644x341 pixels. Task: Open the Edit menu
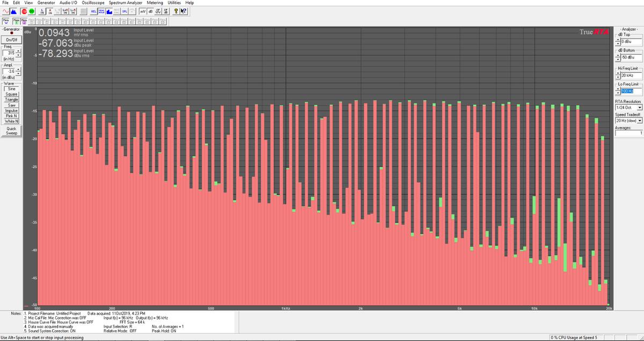pos(17,3)
